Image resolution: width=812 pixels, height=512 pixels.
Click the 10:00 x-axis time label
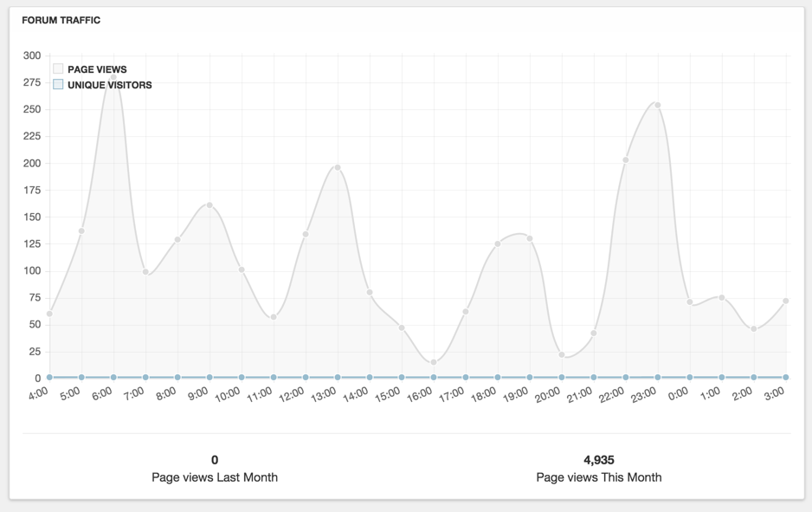pos(228,395)
